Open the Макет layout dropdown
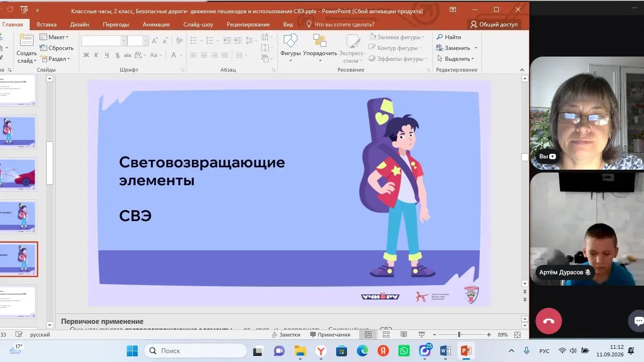 54,37
